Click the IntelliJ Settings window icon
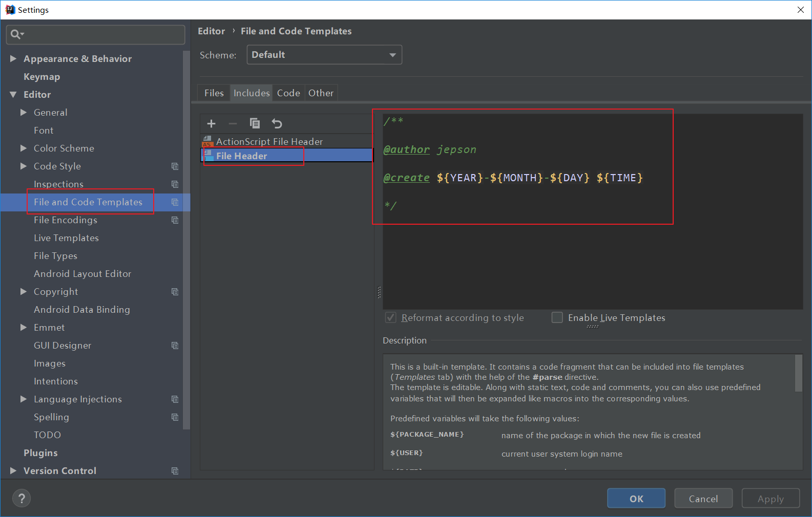812x517 pixels. click(10, 10)
